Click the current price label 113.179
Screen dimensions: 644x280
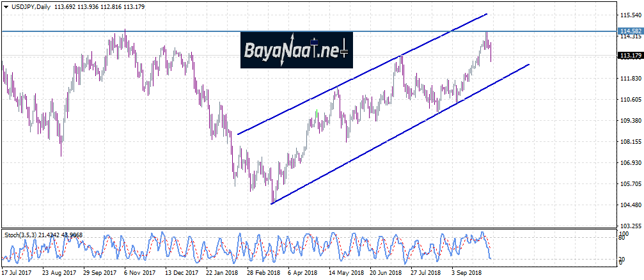[x=631, y=56]
